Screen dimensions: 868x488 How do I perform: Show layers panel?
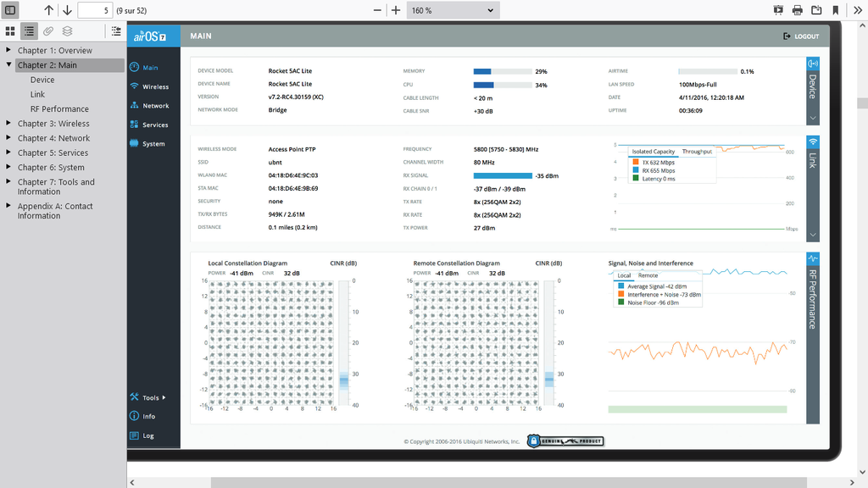pos(67,31)
